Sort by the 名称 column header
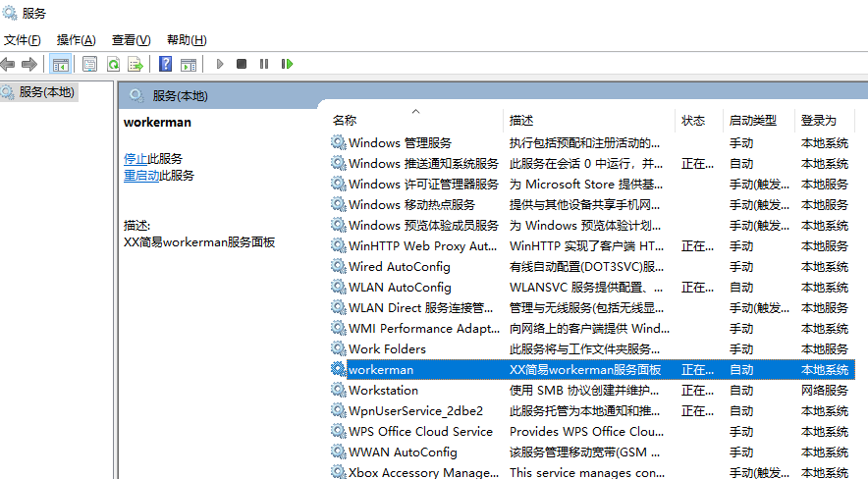This screenshot has height=479, width=868. point(345,120)
